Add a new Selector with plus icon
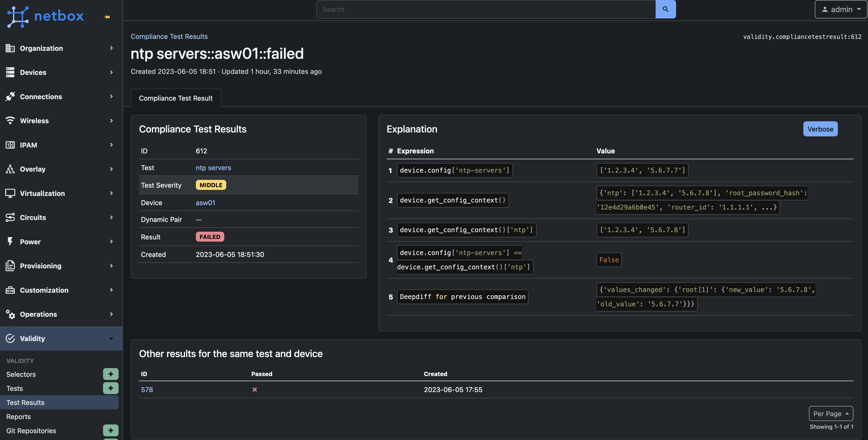The height and width of the screenshot is (440, 868). coord(111,374)
